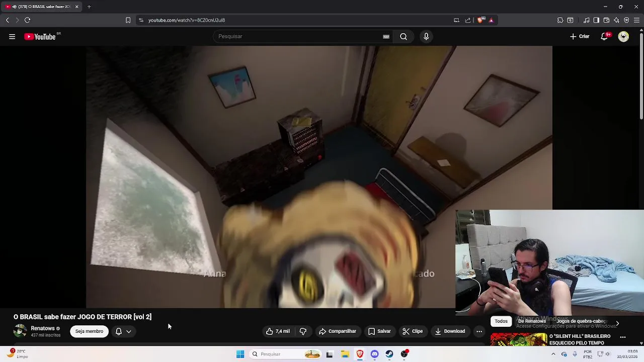Open Discord from the taskbar
This screenshot has width=644, height=362.
point(374,354)
